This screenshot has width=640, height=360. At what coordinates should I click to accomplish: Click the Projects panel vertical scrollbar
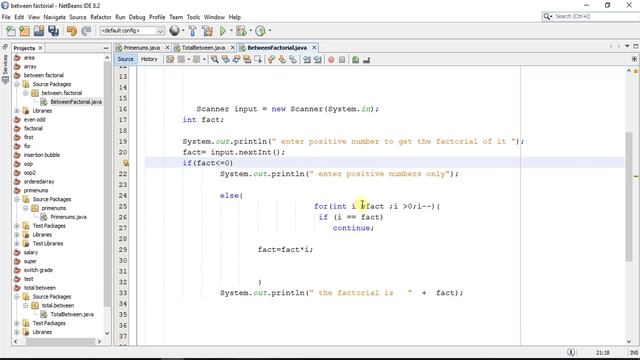pos(107,184)
